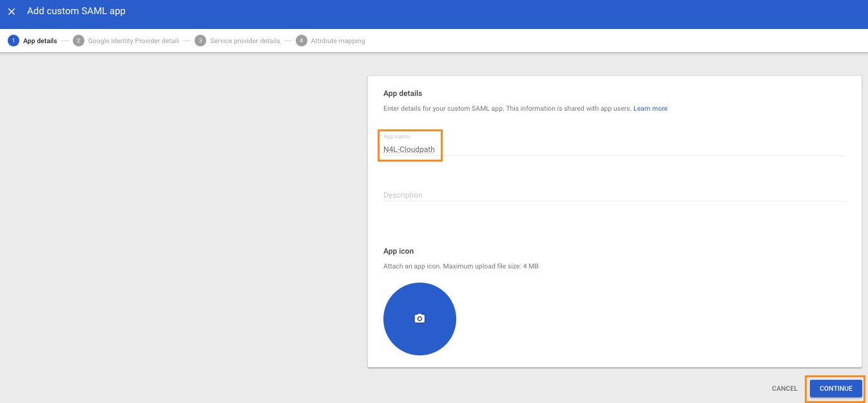Select step 1 App details circle icon
The width and height of the screenshot is (868, 403).
(x=14, y=41)
